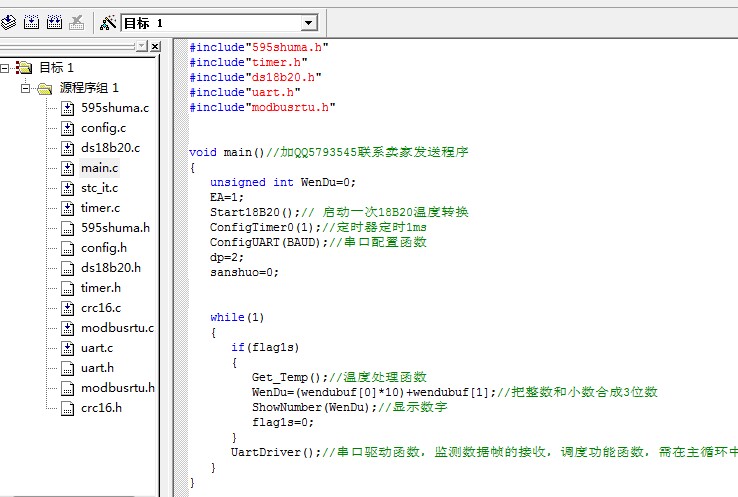Viewport: 738px width, 497px height.
Task: Click the header file icon beside 595shuma.h
Action: click(67, 229)
